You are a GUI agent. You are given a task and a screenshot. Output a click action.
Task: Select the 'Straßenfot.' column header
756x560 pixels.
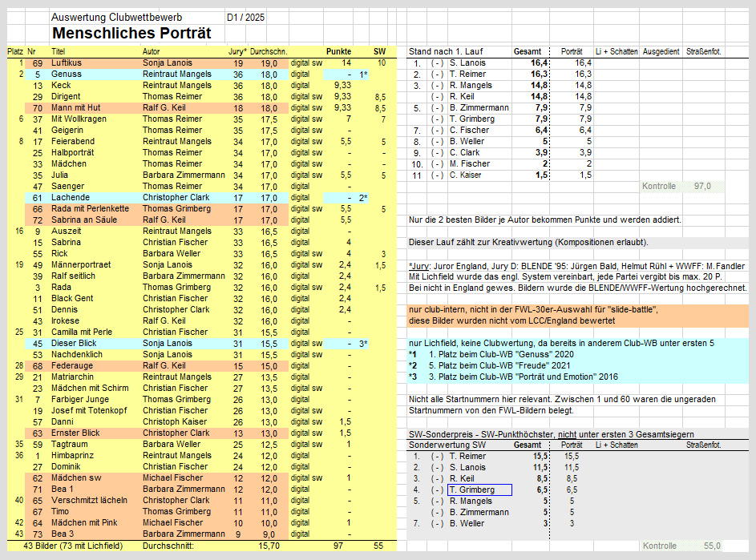704,51
